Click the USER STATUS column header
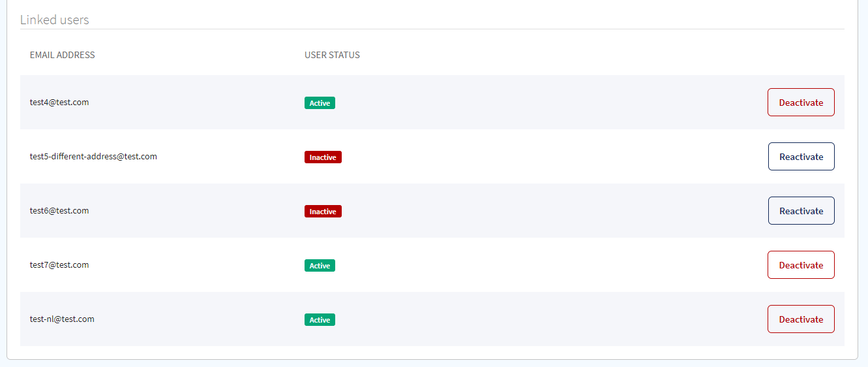Viewport: 868px width, 367px height. tap(332, 55)
